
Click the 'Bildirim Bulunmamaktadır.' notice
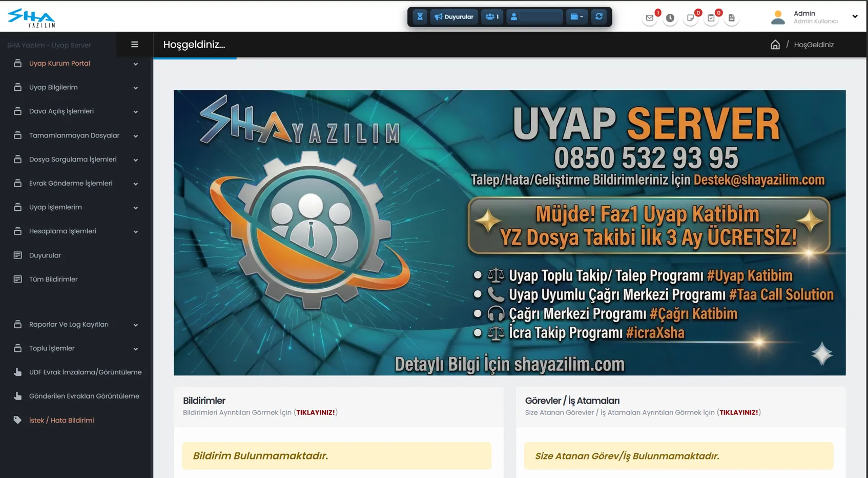point(337,456)
